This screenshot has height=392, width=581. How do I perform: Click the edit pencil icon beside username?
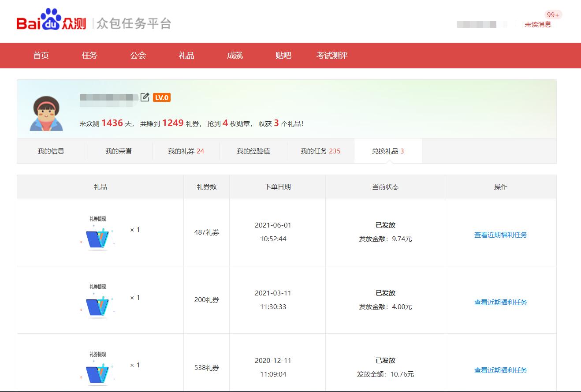[145, 97]
